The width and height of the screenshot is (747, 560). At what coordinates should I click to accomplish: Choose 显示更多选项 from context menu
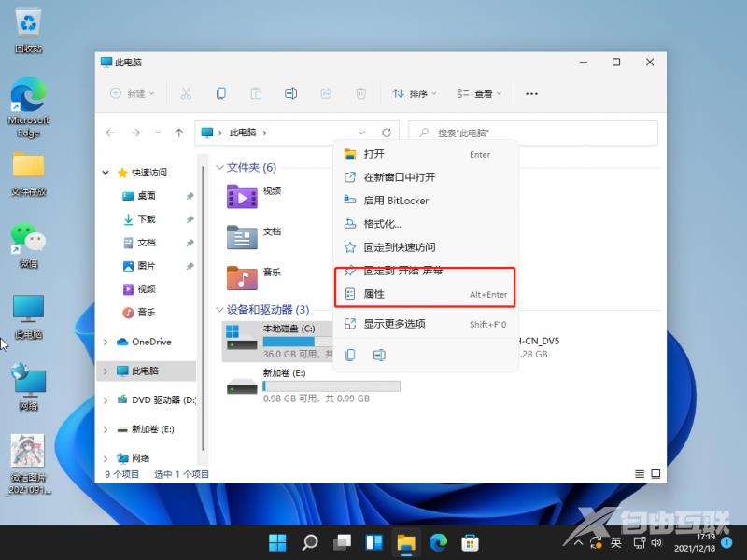point(426,324)
